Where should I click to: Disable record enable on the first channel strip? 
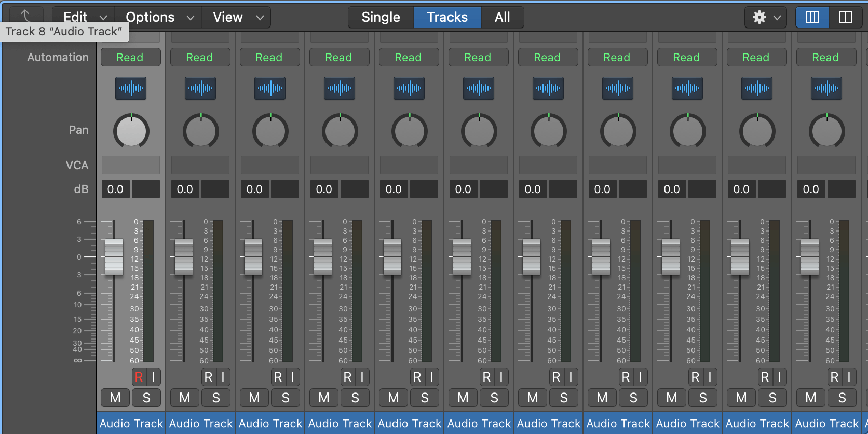[x=139, y=377]
